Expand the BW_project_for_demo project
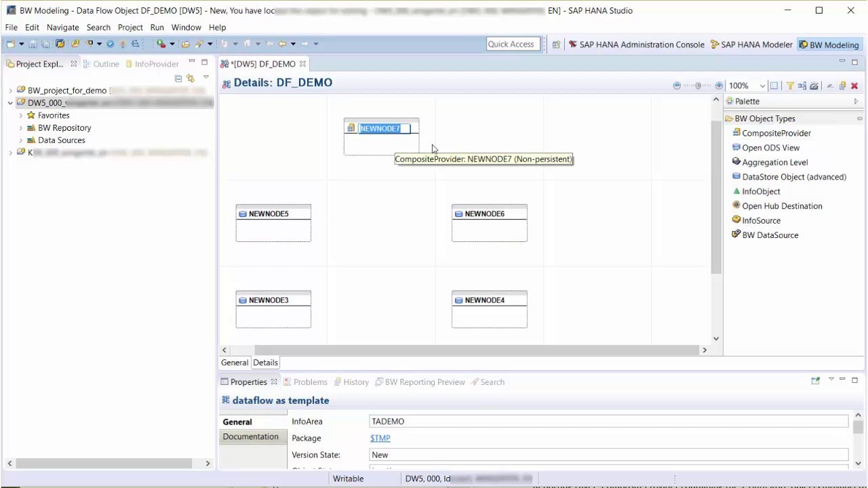 (10, 90)
